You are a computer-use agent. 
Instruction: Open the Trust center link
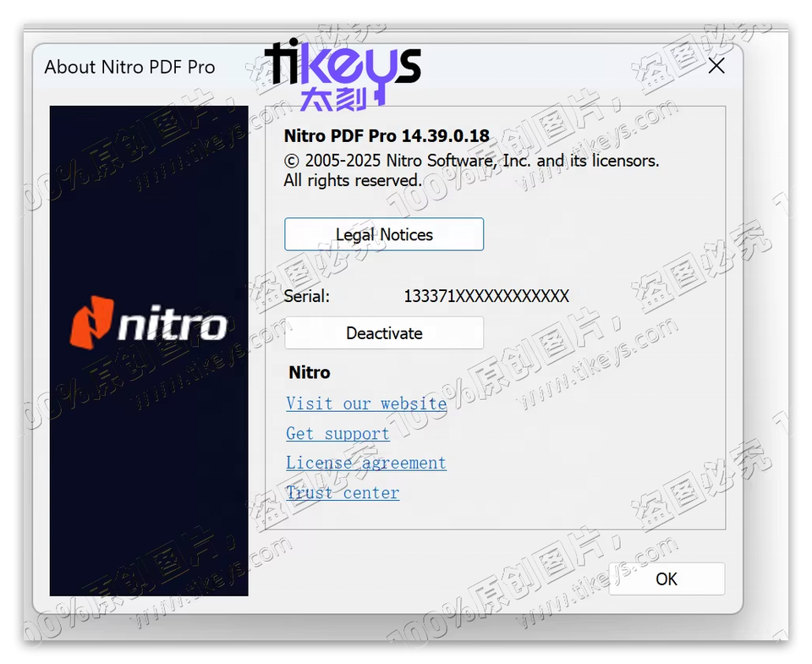[x=343, y=492]
